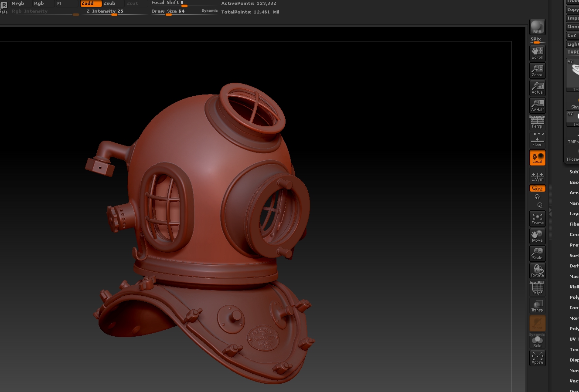
Task: Click the tray divider arrows beside the shelf
Action: pyautogui.click(x=550, y=212)
